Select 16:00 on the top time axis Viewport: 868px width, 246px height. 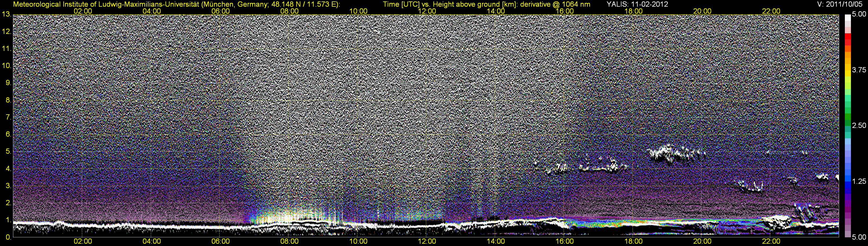pyautogui.click(x=565, y=11)
